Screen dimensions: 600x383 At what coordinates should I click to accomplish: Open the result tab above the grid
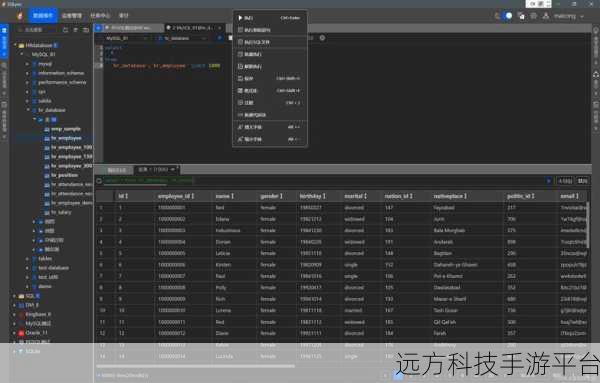click(x=156, y=169)
